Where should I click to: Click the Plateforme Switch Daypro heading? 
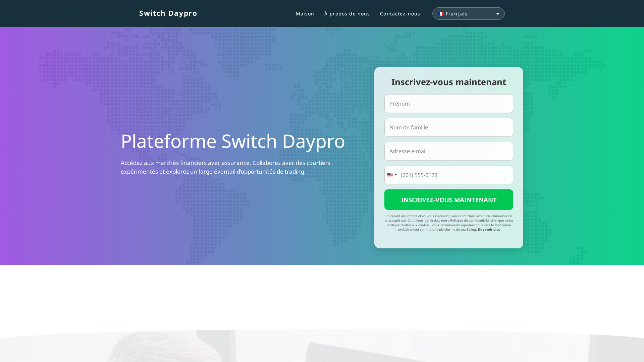233,141
